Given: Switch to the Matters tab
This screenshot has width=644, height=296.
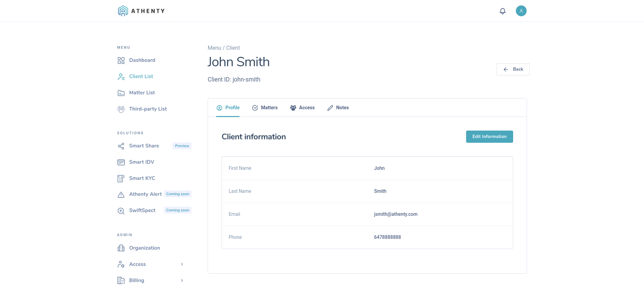Looking at the screenshot, I should [x=265, y=108].
